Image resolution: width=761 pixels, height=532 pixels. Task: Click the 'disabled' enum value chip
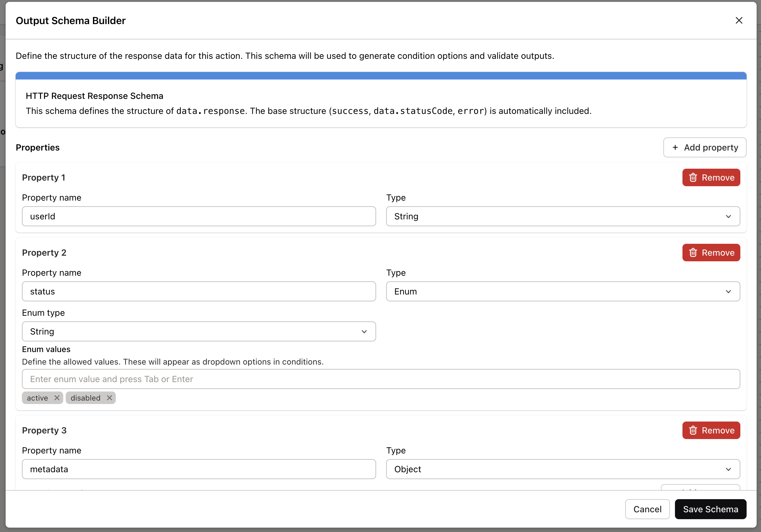pyautogui.click(x=85, y=398)
